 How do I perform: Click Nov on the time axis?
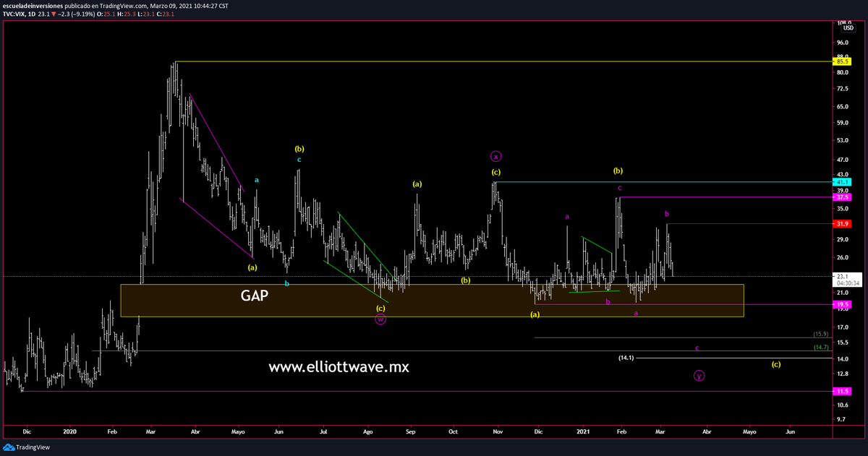pyautogui.click(x=497, y=431)
